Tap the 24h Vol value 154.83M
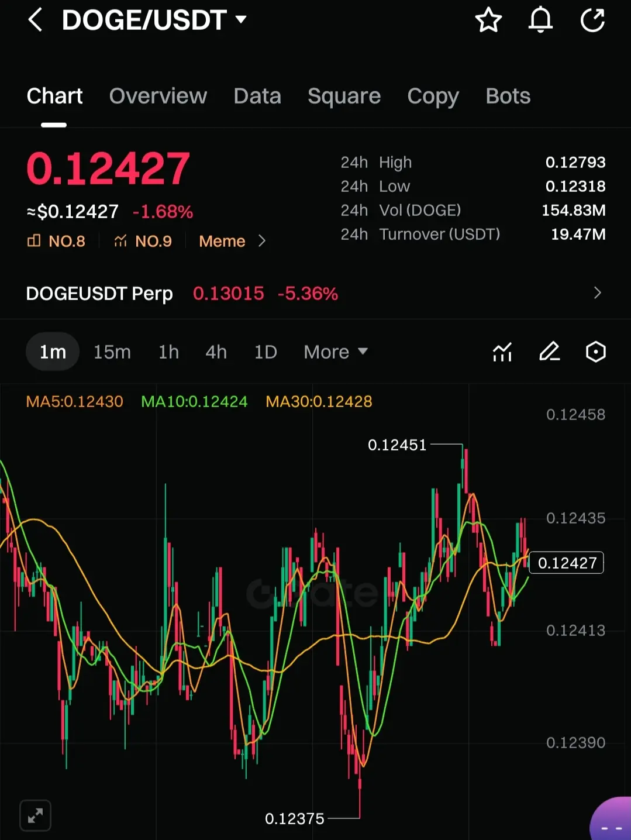The height and width of the screenshot is (840, 631). coord(574,210)
